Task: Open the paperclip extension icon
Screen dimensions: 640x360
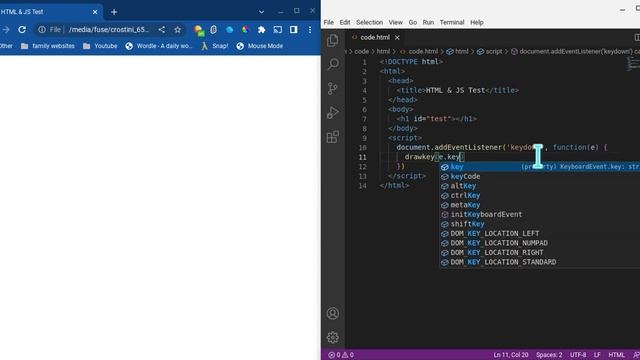Action: (213, 29)
